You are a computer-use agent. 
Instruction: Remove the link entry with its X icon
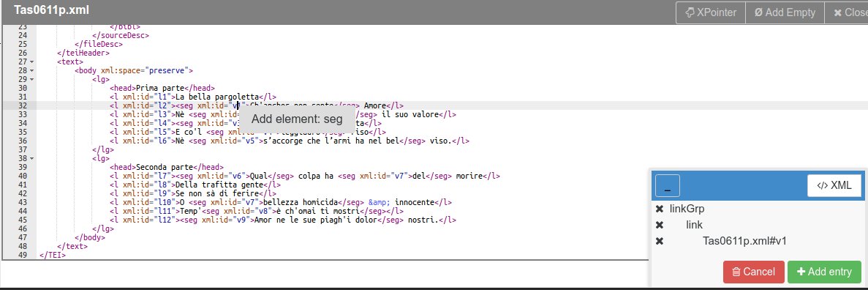pyautogui.click(x=660, y=225)
